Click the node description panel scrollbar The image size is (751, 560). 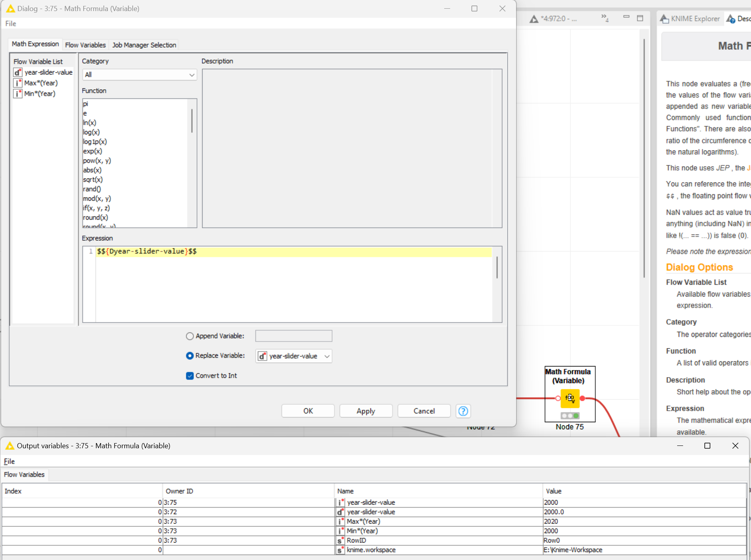(644, 158)
